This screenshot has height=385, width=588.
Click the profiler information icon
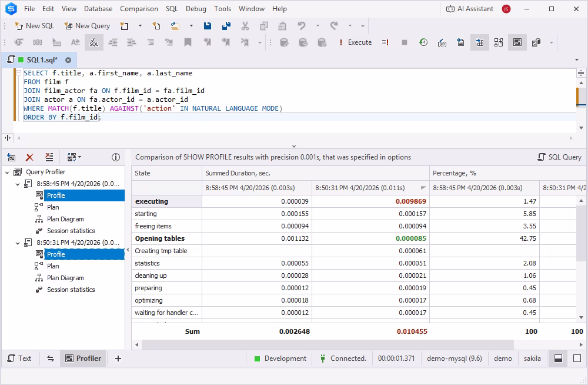(116, 157)
